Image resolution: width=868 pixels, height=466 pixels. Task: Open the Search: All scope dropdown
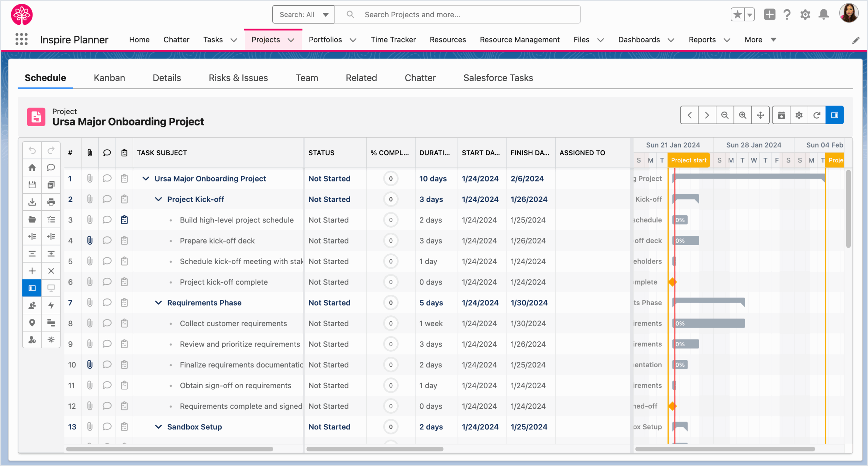[x=303, y=14]
